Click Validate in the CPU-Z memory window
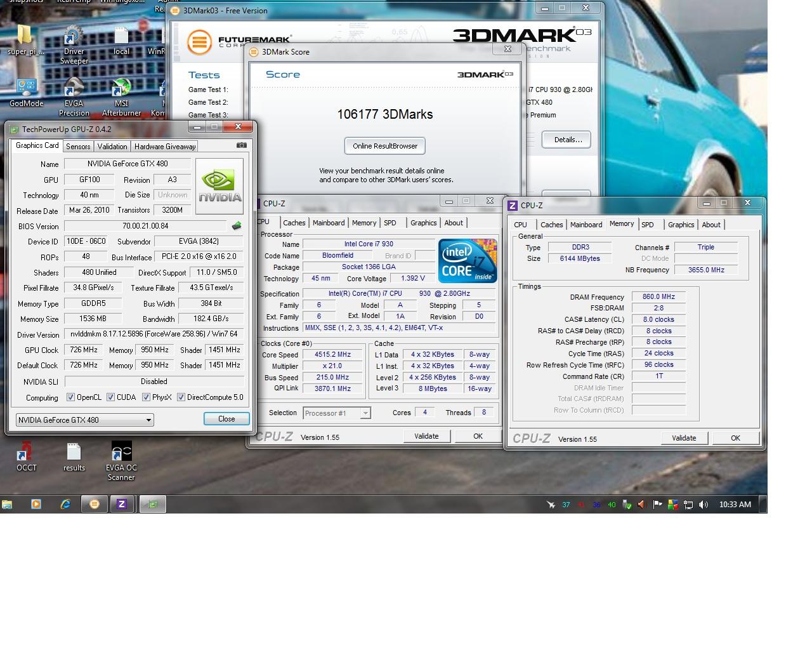Viewport: 812px width, 650px height. pyautogui.click(x=684, y=438)
